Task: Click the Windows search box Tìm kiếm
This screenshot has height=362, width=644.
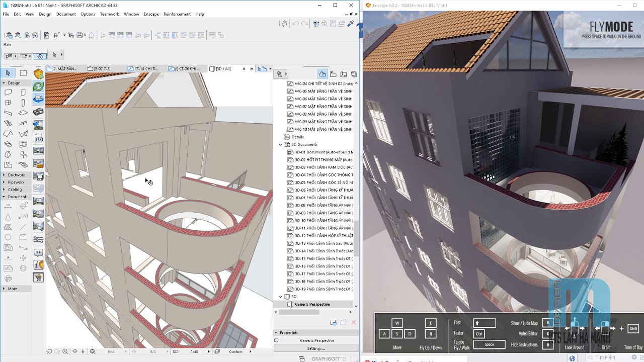Action: [x=605, y=358]
